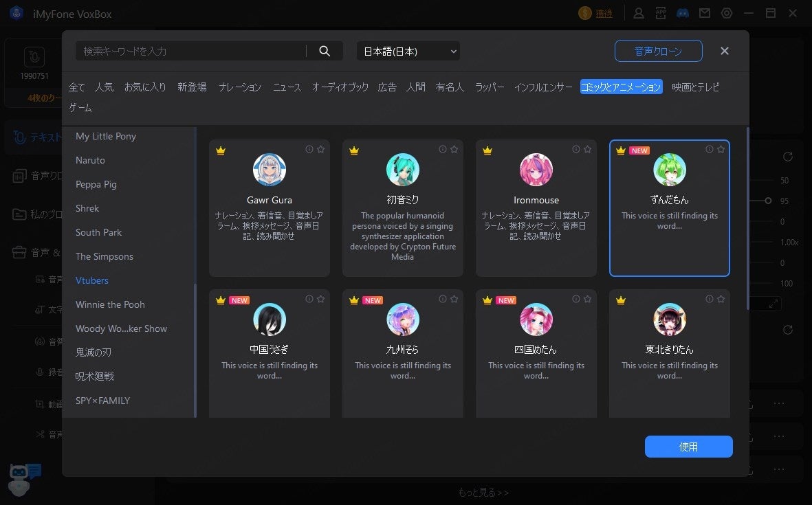Favorite the 初音ミク voice star
Viewport: 812px width, 505px height.
454,149
